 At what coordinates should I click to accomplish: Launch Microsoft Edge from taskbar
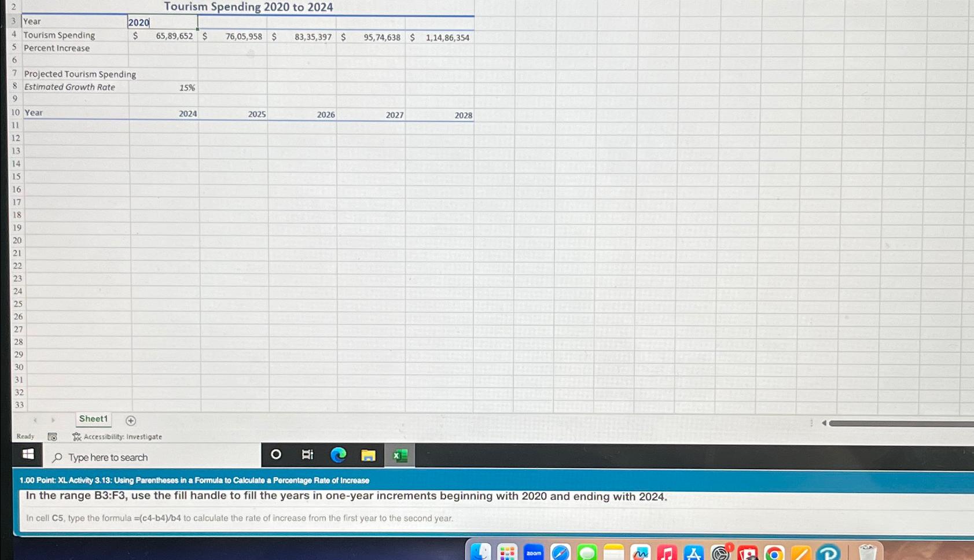[x=338, y=455]
